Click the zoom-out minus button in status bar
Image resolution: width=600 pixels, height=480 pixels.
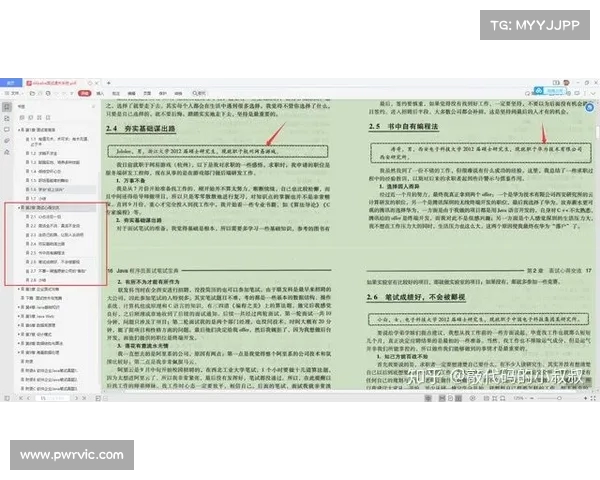(x=532, y=398)
